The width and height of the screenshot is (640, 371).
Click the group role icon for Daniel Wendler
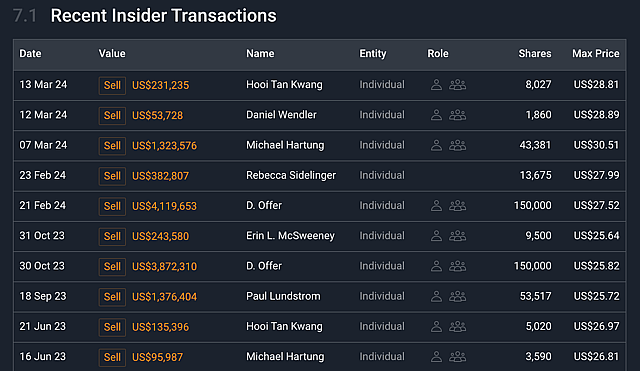(458, 115)
